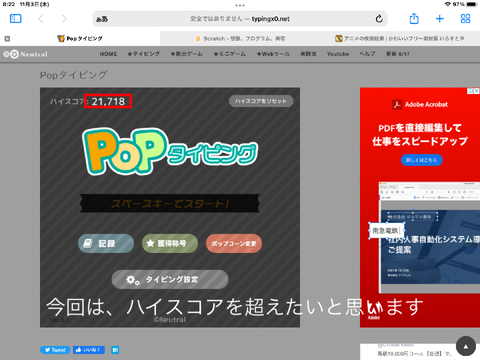Open the ★ミニゲーム menu
Screen dimensions: 480x360
point(229,54)
